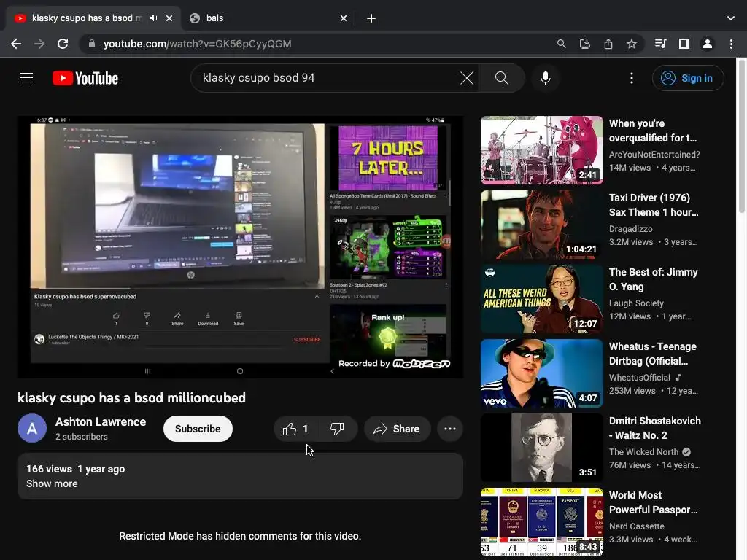The height and width of the screenshot is (560, 747).
Task: Expand the tab search chevron
Action: click(x=731, y=18)
